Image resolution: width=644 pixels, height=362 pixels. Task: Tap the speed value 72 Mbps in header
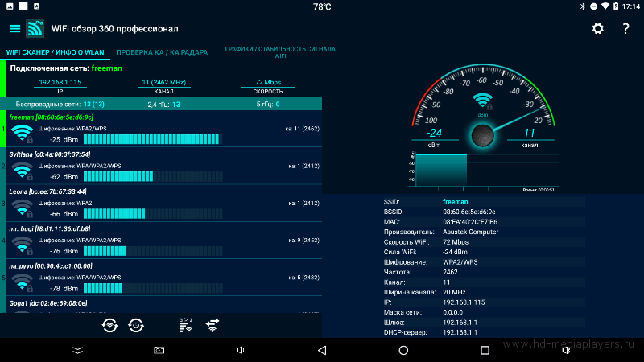tap(268, 82)
